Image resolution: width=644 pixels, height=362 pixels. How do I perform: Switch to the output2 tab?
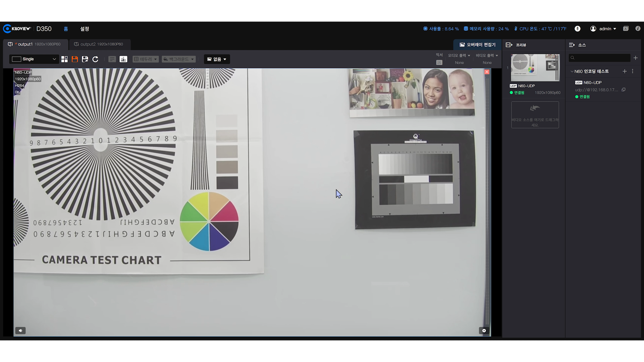(x=99, y=44)
